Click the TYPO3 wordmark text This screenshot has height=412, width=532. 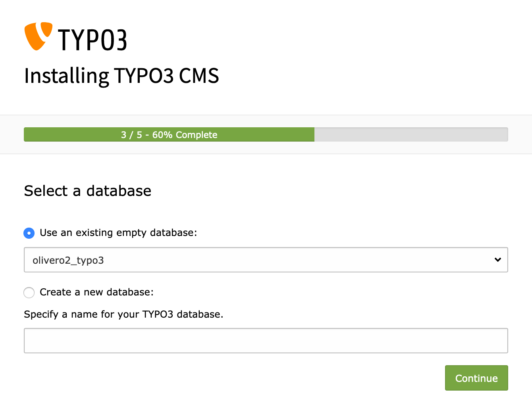[93, 40]
